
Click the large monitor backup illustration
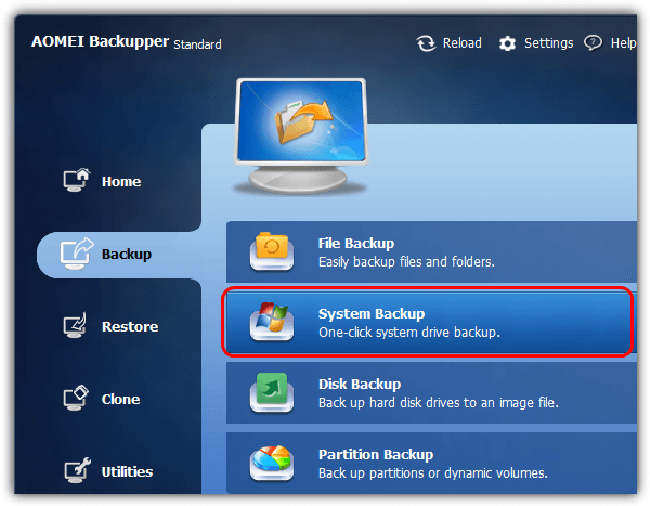point(301,136)
